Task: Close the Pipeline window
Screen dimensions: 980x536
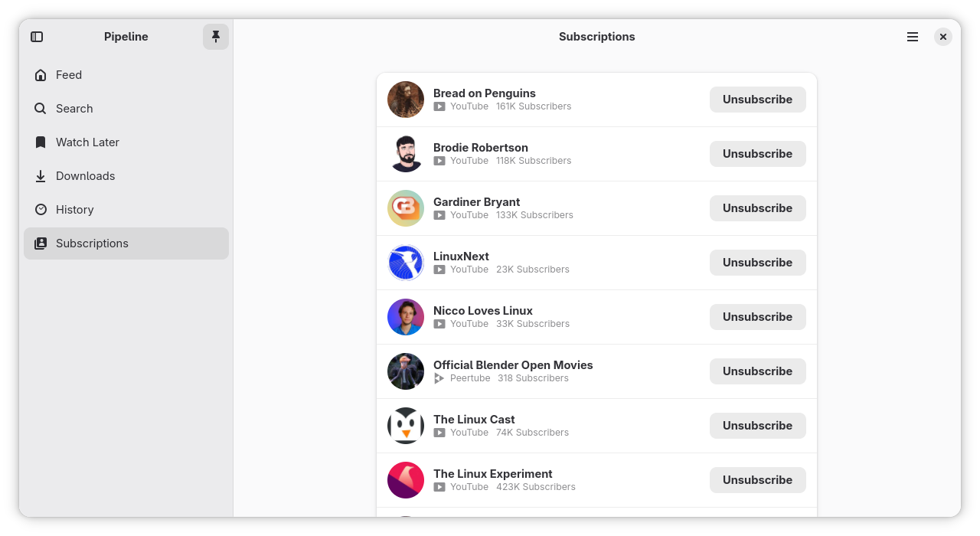Action: tap(943, 37)
